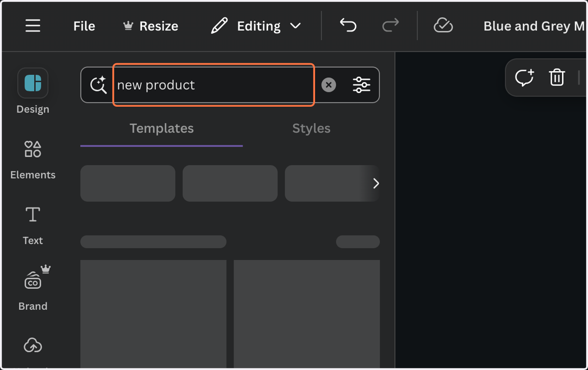Click the Resize button with crown
Viewport: 588px width, 370px height.
[150, 26]
